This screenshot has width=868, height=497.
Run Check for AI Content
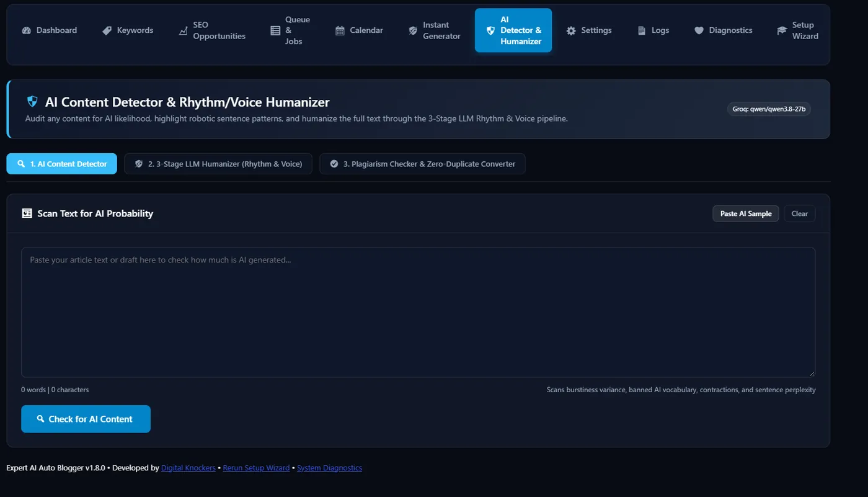coord(86,419)
